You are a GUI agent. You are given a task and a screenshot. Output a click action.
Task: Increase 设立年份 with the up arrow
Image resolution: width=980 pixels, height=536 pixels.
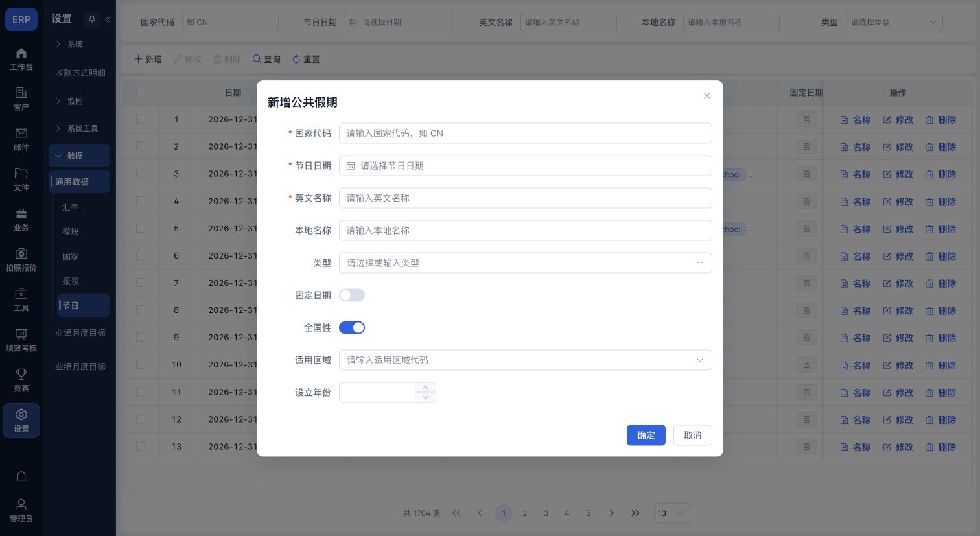coord(425,388)
